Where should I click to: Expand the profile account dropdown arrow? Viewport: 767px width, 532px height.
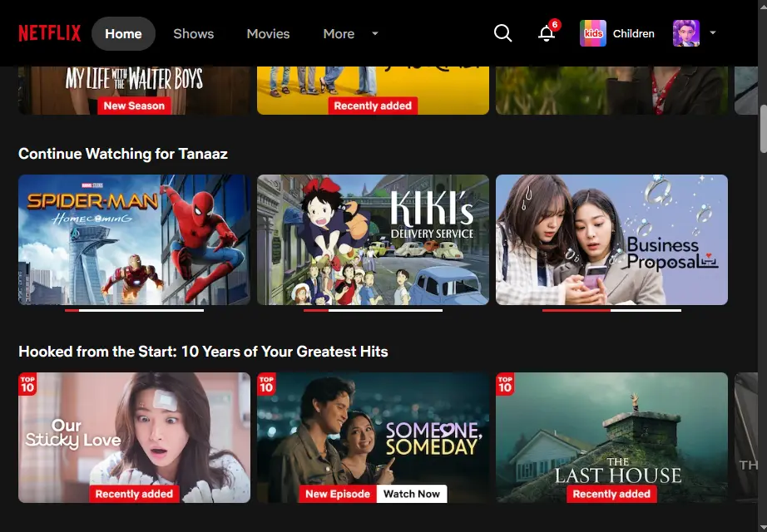[x=713, y=32]
